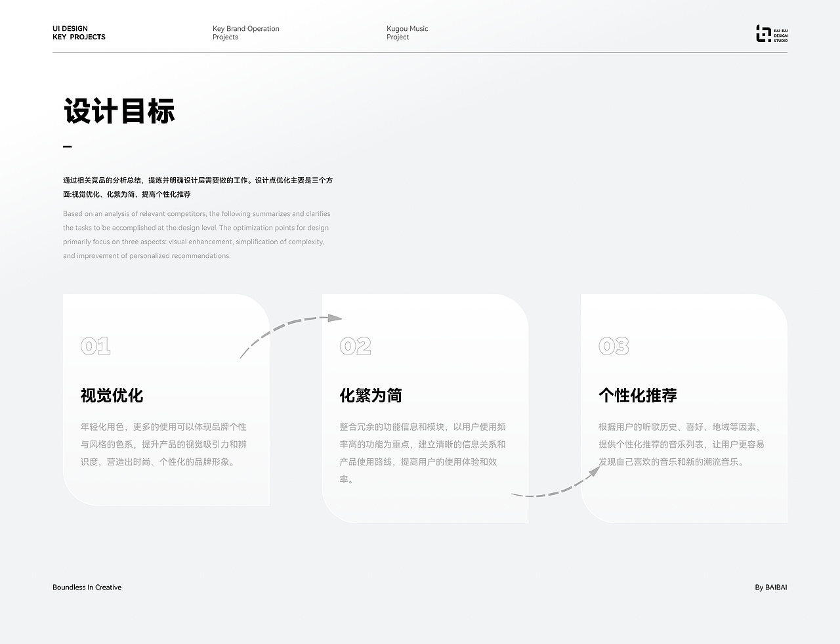The image size is (840, 644).
Task: Select 'Key Brand Operation Projects' header label
Action: (x=246, y=33)
